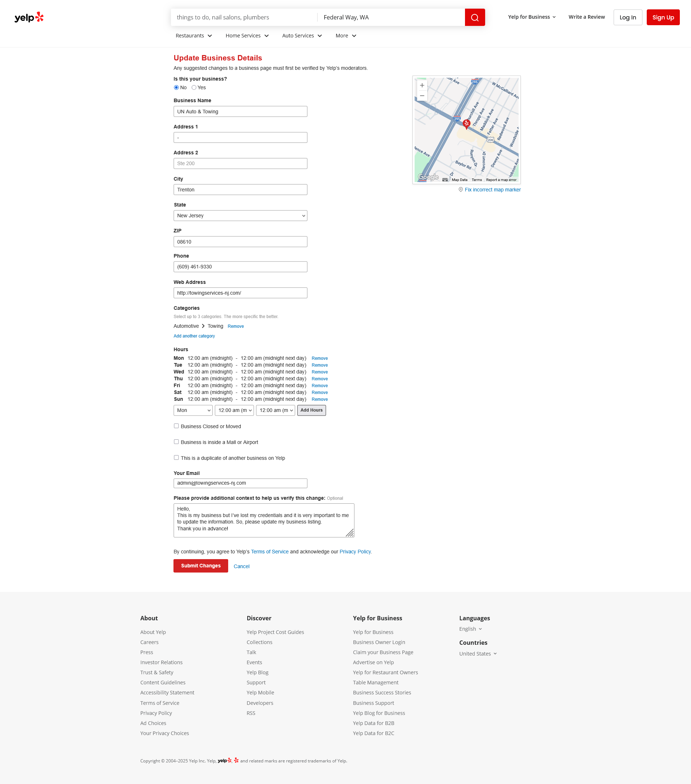This screenshot has height=784, width=691.
Task: Click the Add Hours button
Action: coord(311,410)
